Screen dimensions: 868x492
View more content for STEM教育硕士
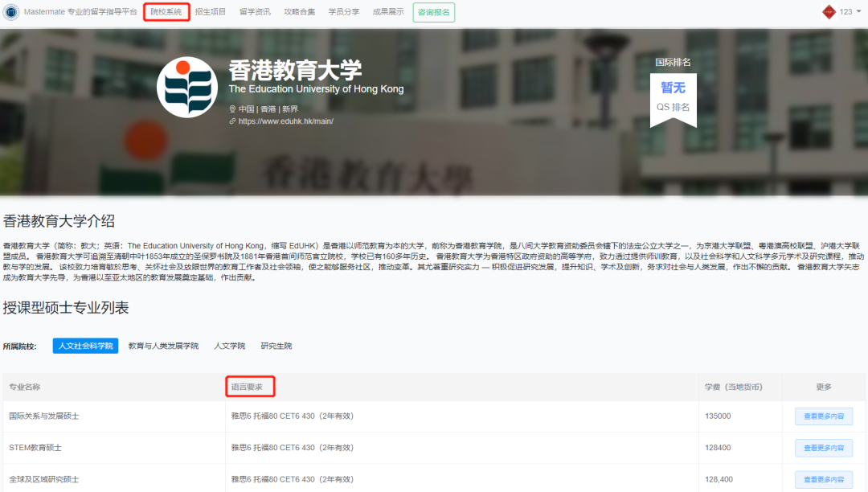pyautogui.click(x=823, y=448)
